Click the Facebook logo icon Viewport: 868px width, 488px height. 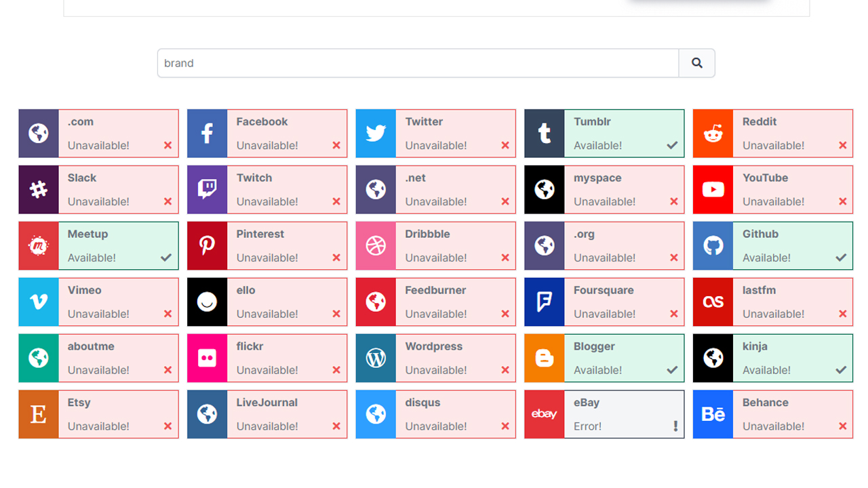click(207, 134)
